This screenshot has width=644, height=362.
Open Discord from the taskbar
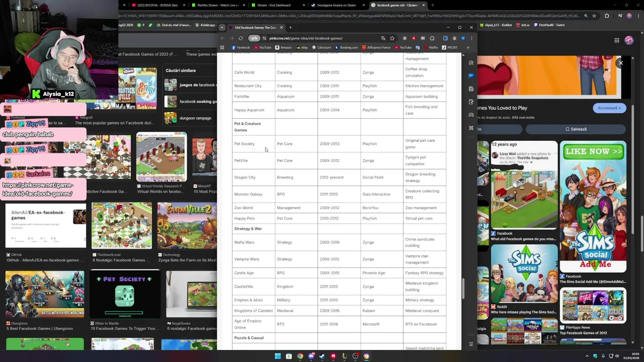pyautogui.click(x=311, y=356)
